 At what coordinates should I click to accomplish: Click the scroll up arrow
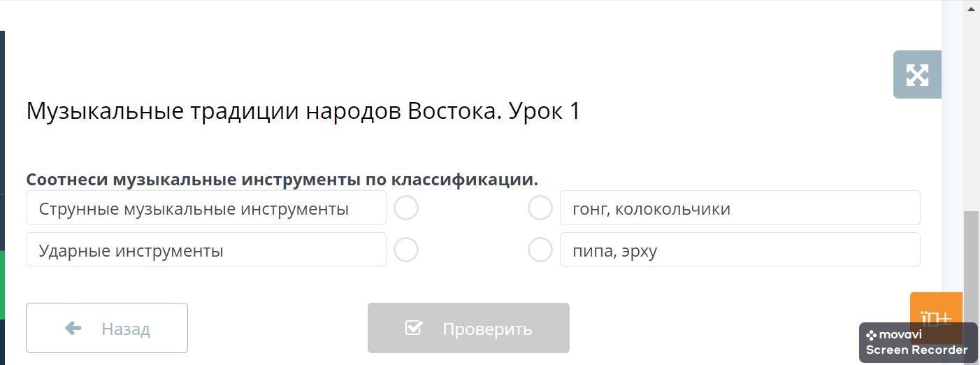971,9
